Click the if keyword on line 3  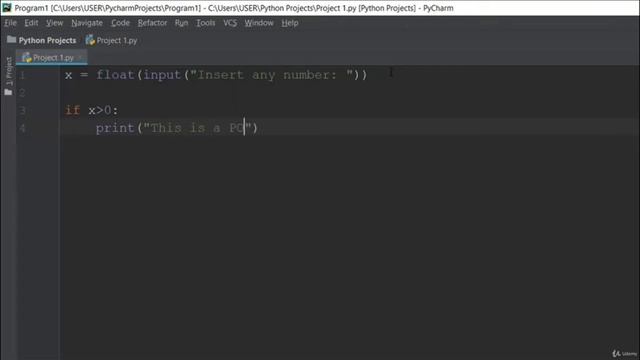point(73,110)
